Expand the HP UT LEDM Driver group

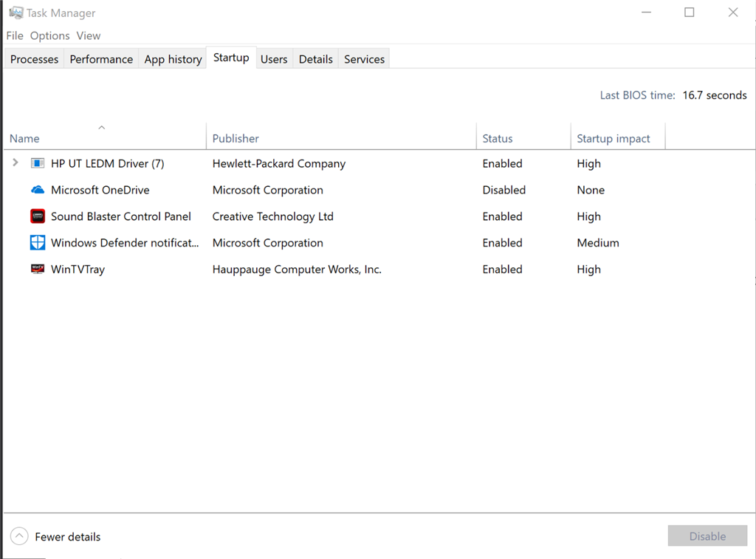15,163
